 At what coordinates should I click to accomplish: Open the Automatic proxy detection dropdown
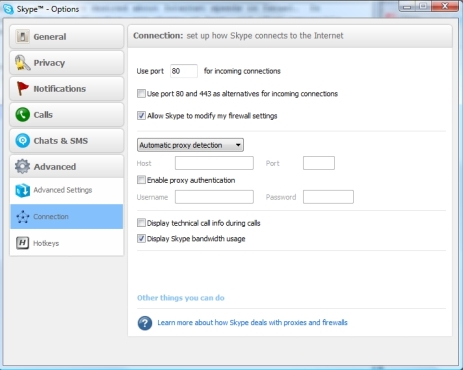(190, 145)
